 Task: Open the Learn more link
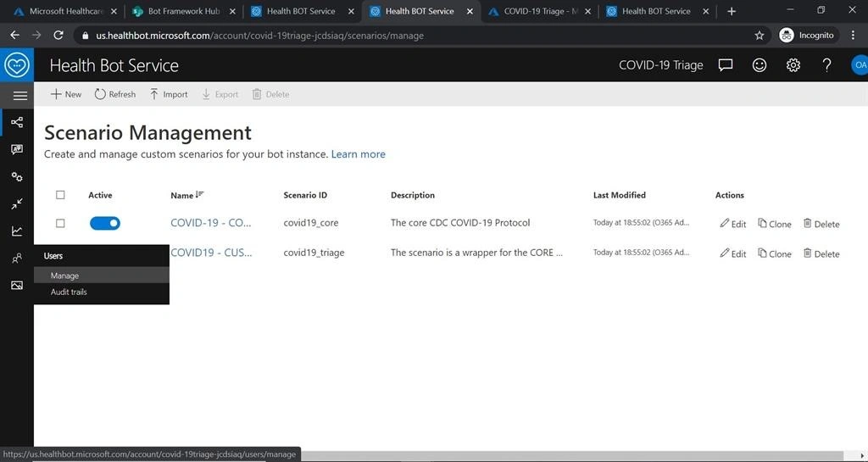tap(359, 154)
